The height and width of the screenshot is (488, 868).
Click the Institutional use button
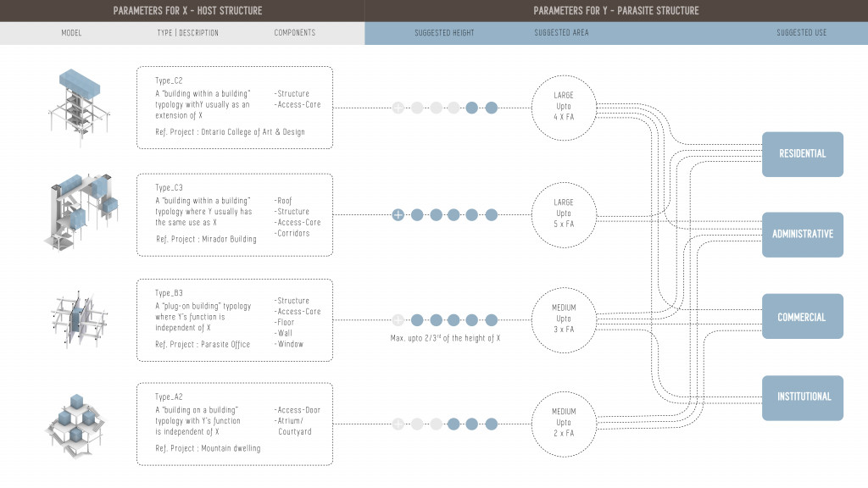[x=802, y=397]
